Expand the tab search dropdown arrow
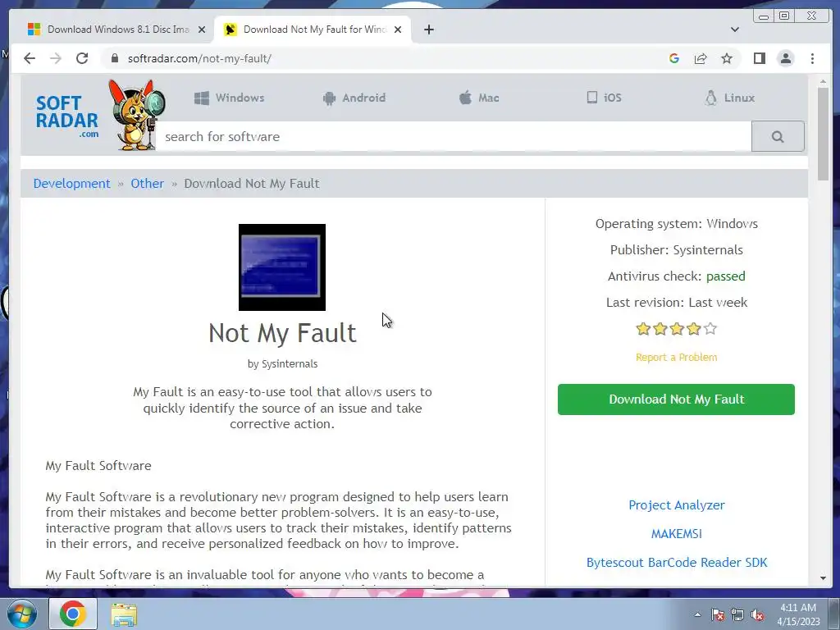 tap(734, 30)
